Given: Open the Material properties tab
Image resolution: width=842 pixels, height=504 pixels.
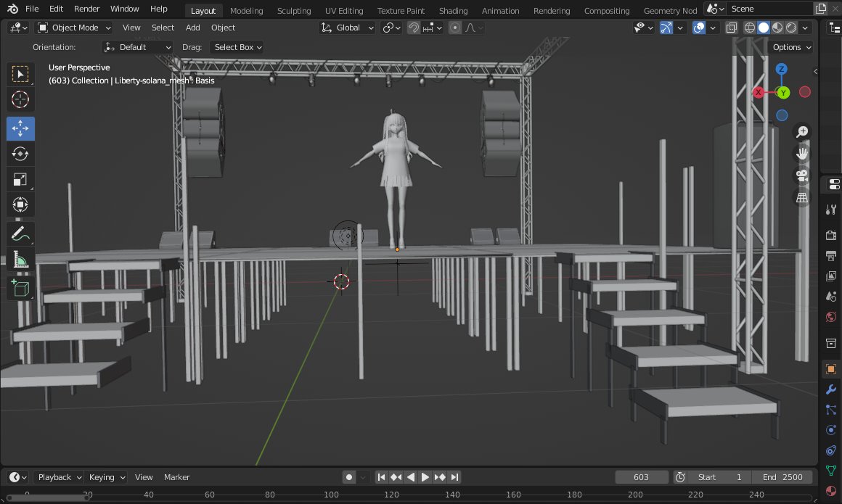Looking at the screenshot, I should click(x=830, y=490).
